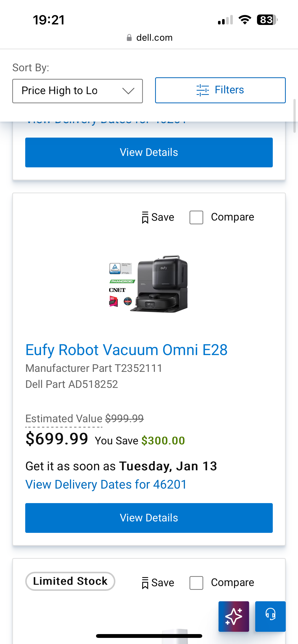Click bookmark Save icon for Eufy vacuum
Viewport: 298px width, 644px height.
click(145, 217)
